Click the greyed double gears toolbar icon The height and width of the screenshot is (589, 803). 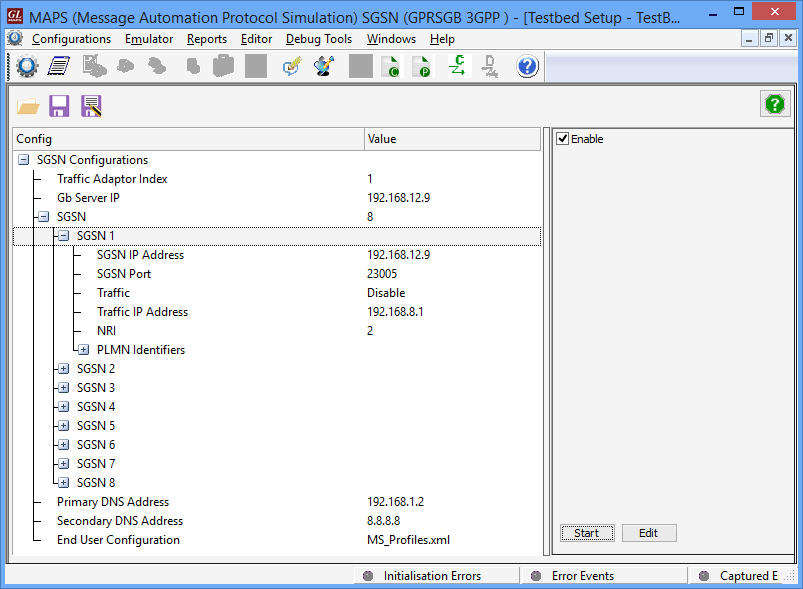coord(157,66)
